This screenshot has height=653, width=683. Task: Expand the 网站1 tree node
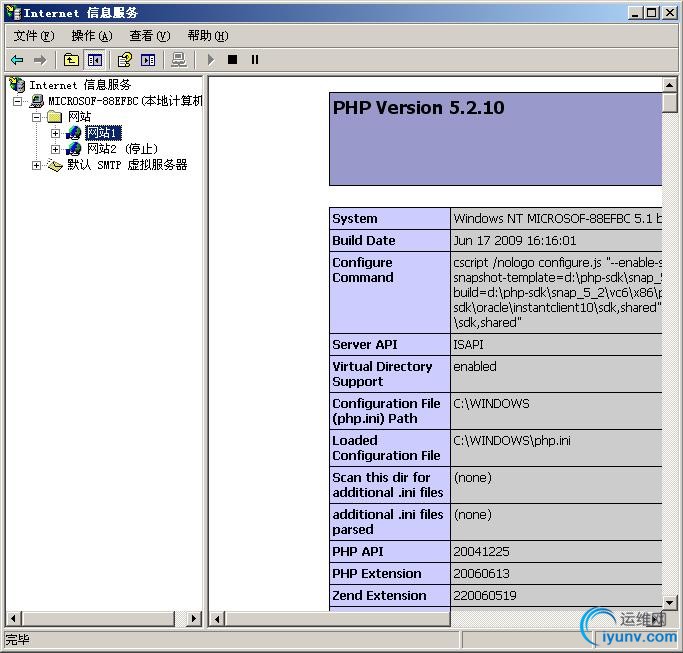(55, 133)
